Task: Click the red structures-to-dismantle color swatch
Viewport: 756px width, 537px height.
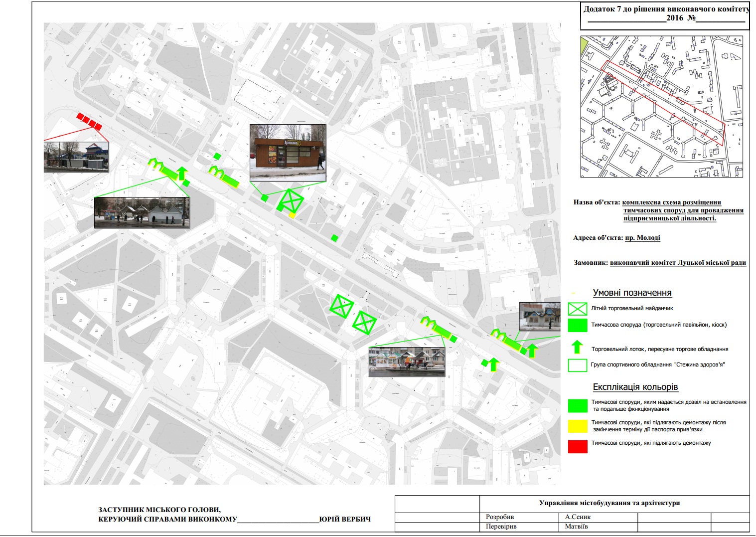Action: (x=578, y=446)
